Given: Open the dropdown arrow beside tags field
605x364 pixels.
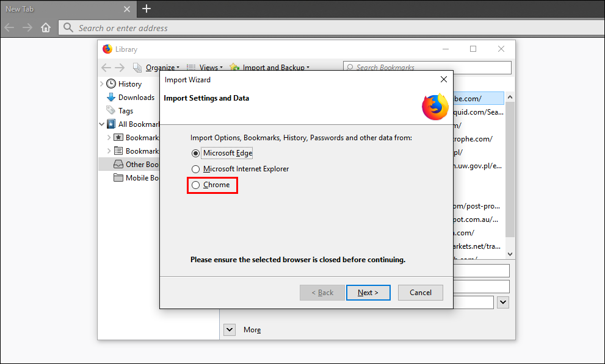Looking at the screenshot, I should pos(503,302).
